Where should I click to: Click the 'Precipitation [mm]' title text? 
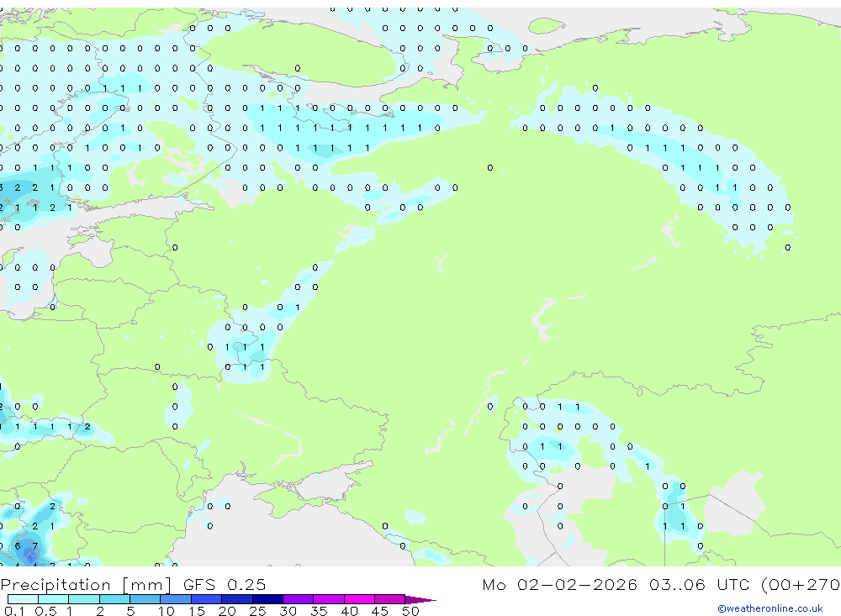(86, 585)
